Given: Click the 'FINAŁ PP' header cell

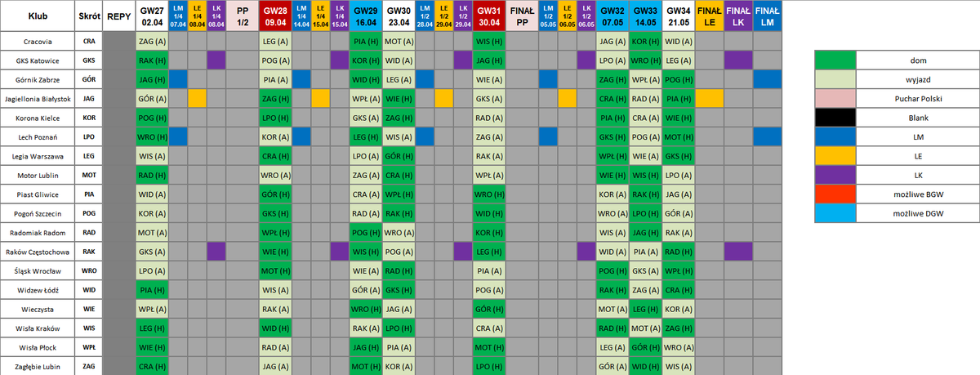Looking at the screenshot, I should click(522, 16).
